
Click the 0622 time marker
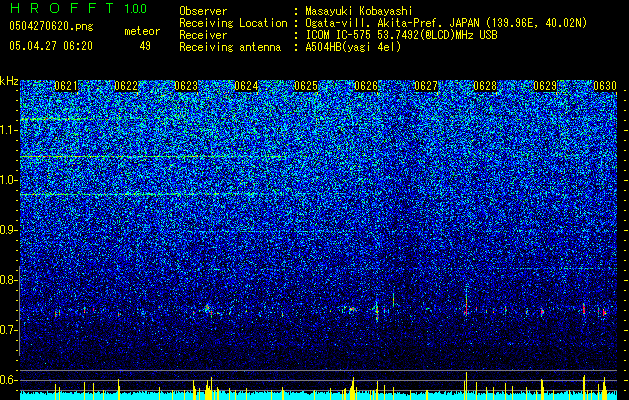point(126,86)
